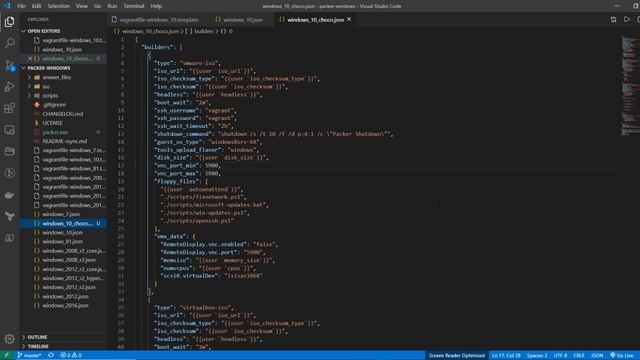Click Go Live in status bar
The height and width of the screenshot is (360, 640).
point(622,356)
